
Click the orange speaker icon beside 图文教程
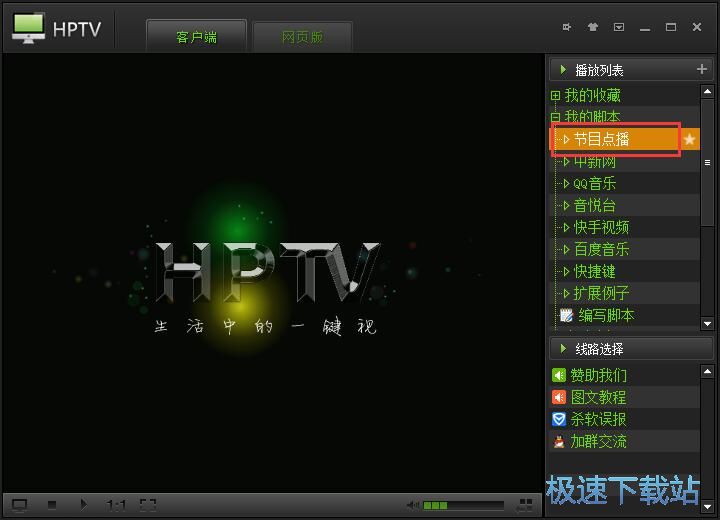click(x=559, y=397)
